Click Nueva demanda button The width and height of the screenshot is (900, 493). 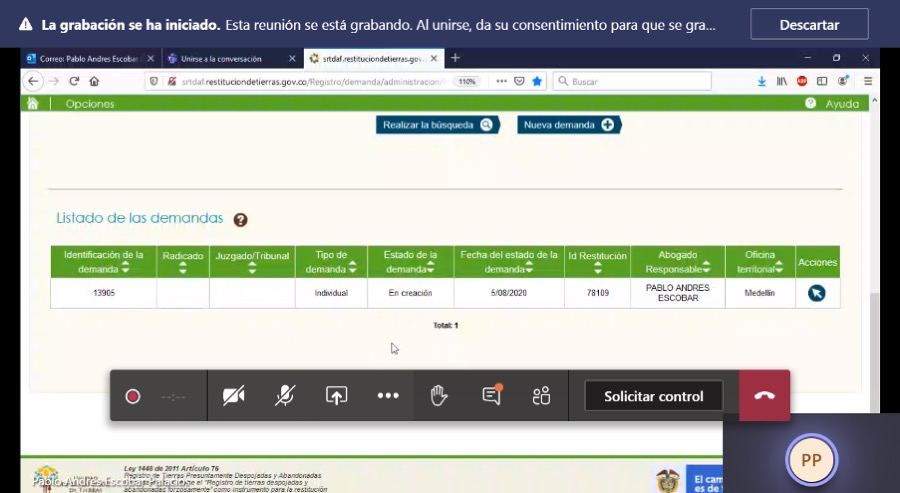click(569, 125)
